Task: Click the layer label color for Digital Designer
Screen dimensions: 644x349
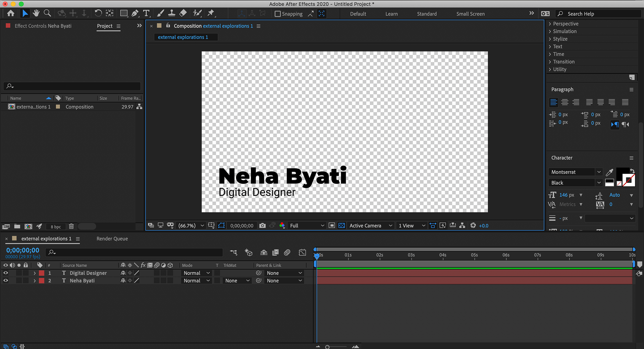Action: pyautogui.click(x=42, y=273)
